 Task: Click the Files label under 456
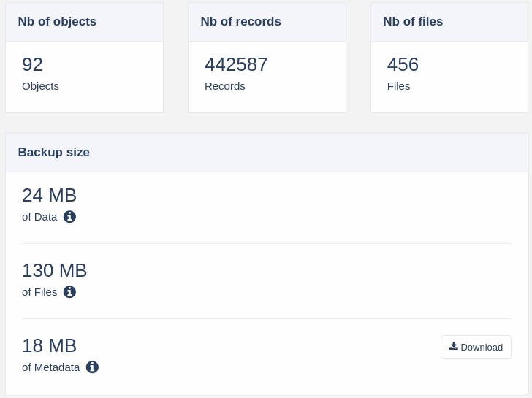coord(399,86)
